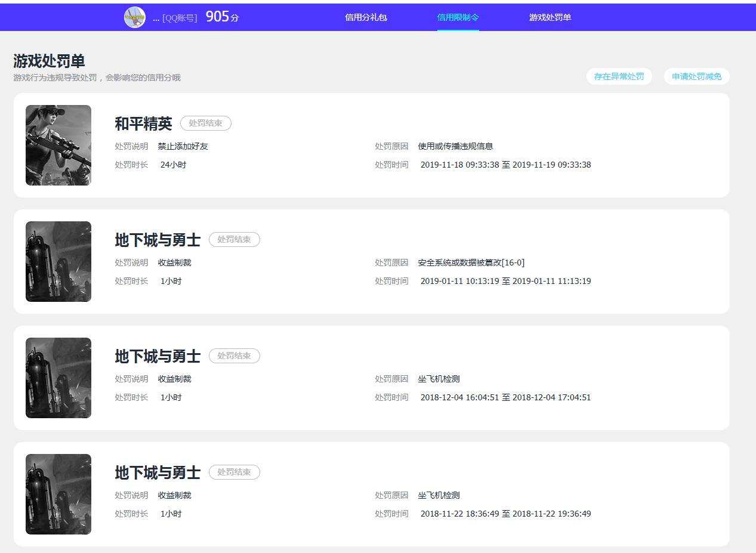Click the 地下城与勇士 thumbnail for the 2018-11-22 penalty
This screenshot has height=553, width=756.
click(58, 494)
